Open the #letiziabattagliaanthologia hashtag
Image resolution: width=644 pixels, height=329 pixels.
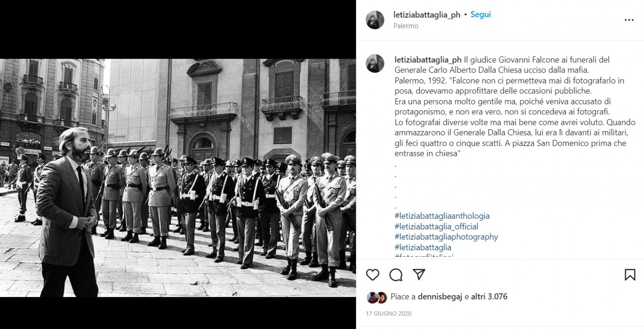tap(442, 216)
